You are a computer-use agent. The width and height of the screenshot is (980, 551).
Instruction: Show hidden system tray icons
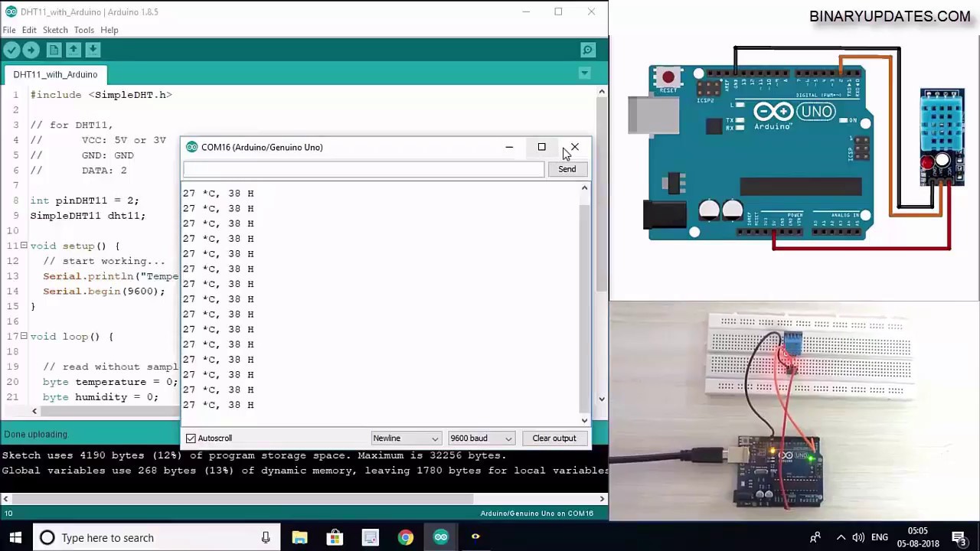tap(840, 537)
